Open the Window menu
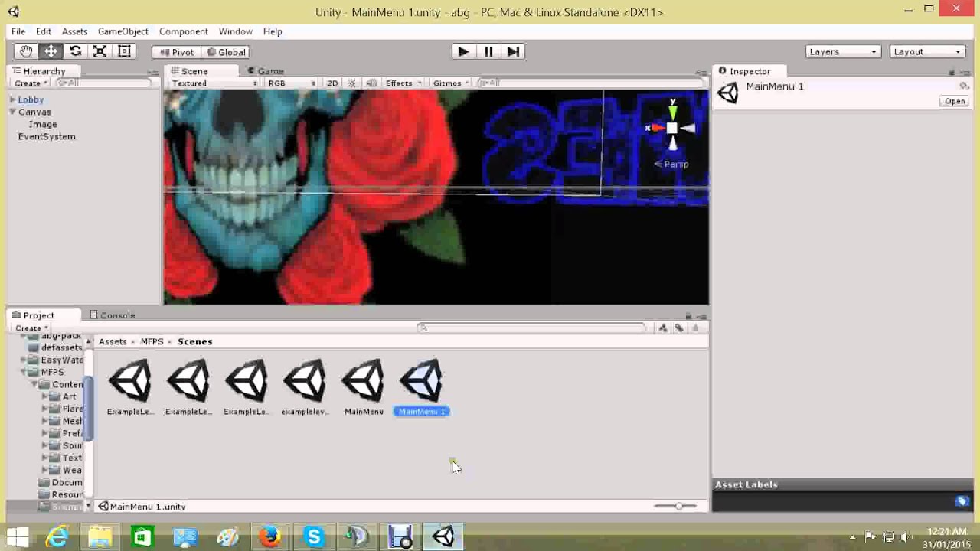The height and width of the screenshot is (551, 980). (236, 31)
